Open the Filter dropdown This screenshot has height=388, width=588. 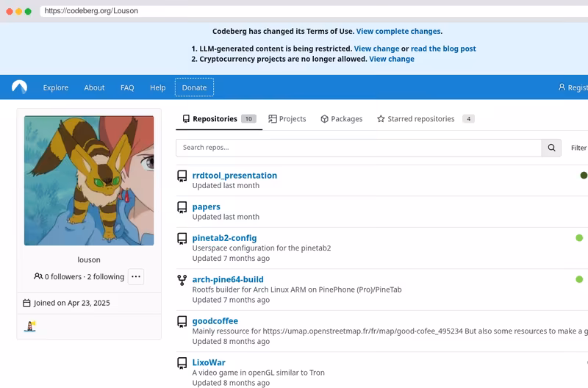click(x=579, y=148)
